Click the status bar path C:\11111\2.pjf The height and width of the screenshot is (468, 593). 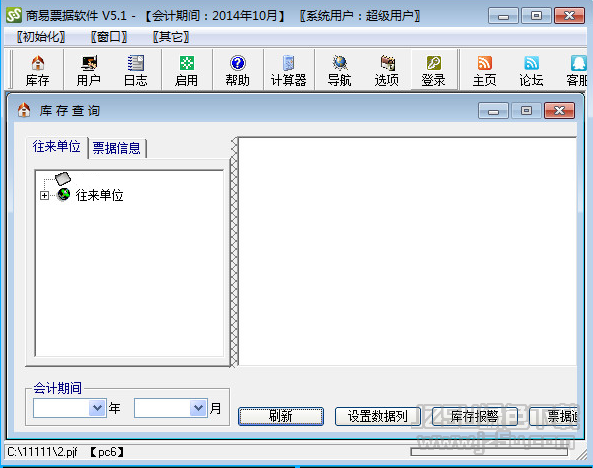[42, 452]
